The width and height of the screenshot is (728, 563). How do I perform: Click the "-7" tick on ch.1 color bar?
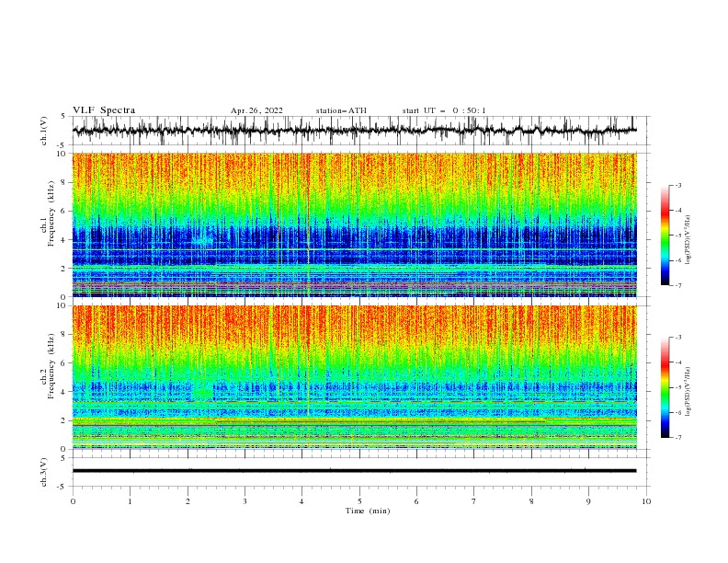[678, 285]
